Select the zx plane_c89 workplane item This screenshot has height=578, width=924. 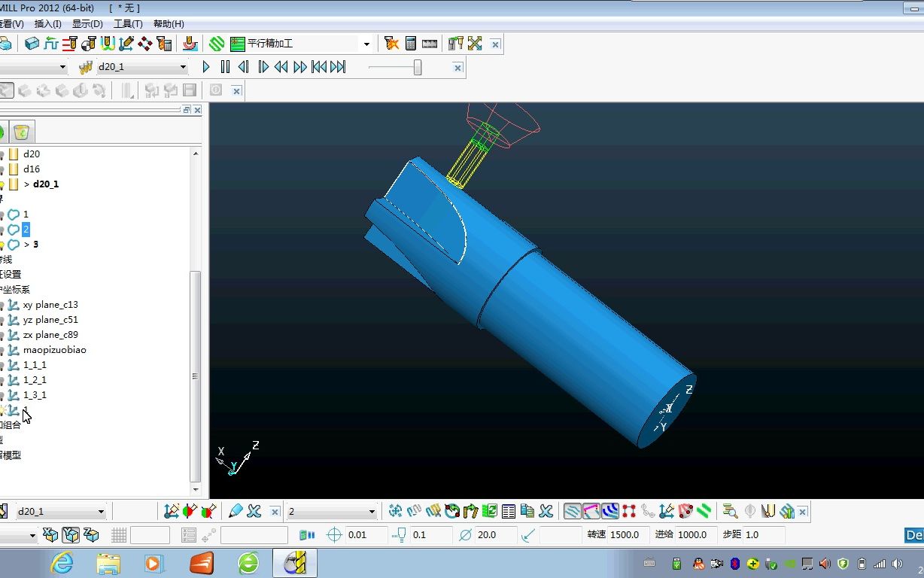click(x=50, y=335)
